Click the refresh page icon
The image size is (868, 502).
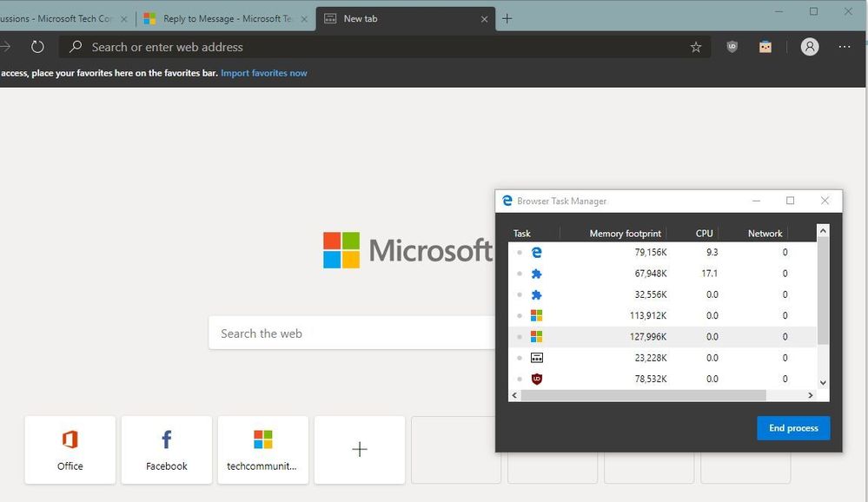[37, 47]
